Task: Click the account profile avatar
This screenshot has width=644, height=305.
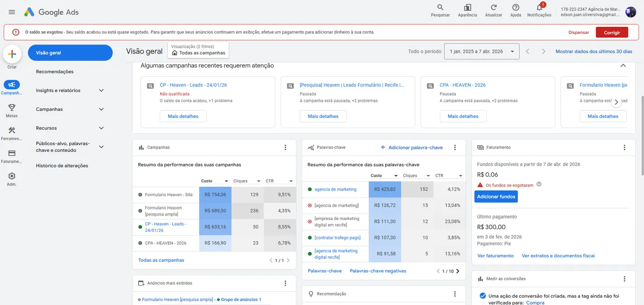Action: pyautogui.click(x=631, y=12)
